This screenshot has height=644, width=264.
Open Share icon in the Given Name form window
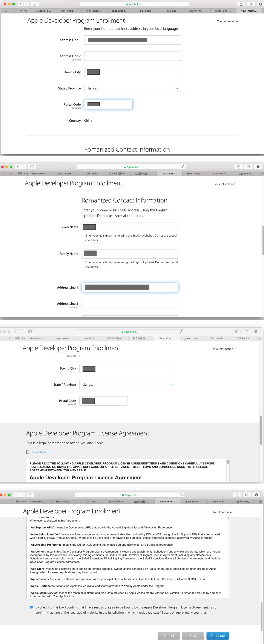tap(239, 167)
